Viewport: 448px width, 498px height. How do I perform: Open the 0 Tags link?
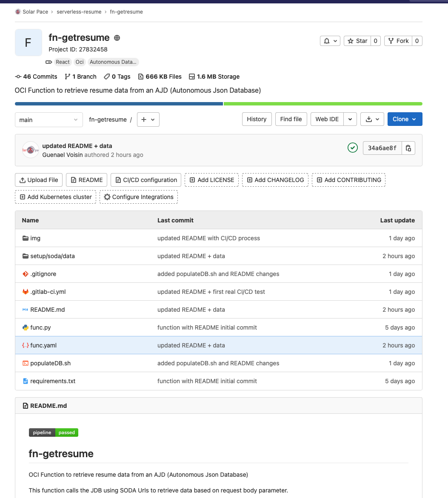[x=117, y=77]
